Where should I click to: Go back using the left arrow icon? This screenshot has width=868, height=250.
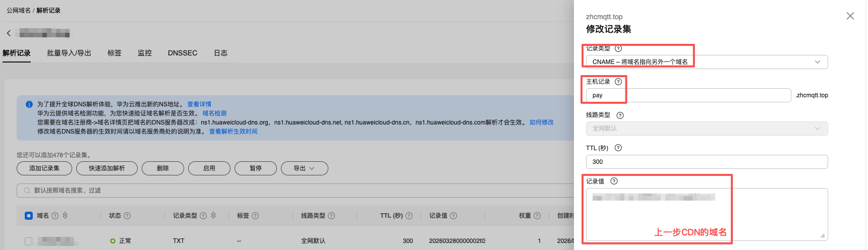click(x=9, y=33)
